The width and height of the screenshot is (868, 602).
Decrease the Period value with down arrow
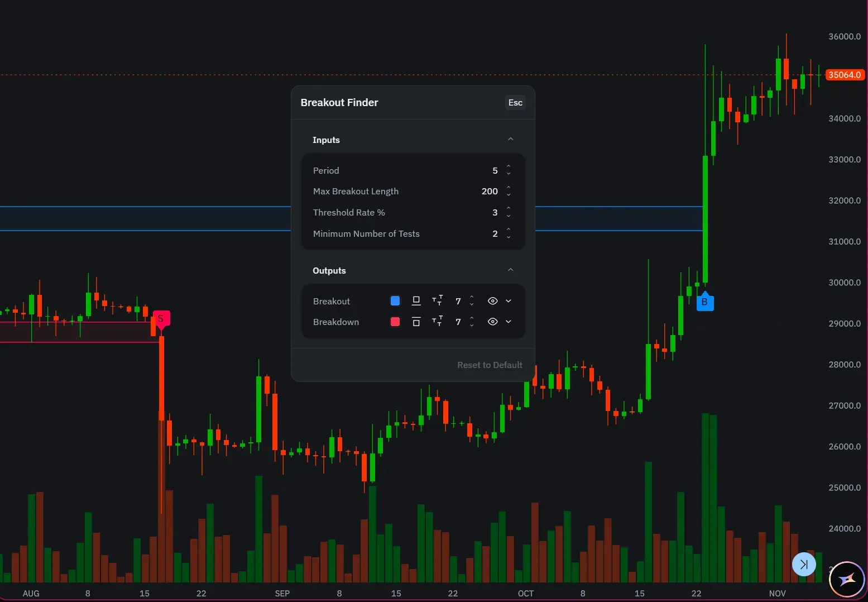[x=509, y=174]
